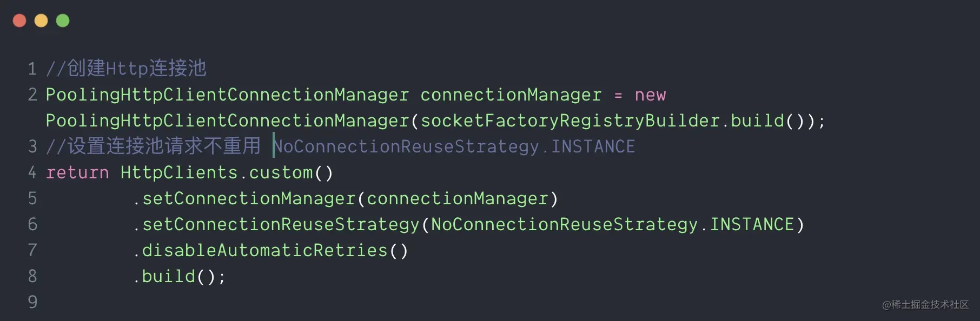This screenshot has width=980, height=321.
Task: Click the setConnectionManager method
Action: [x=249, y=198]
